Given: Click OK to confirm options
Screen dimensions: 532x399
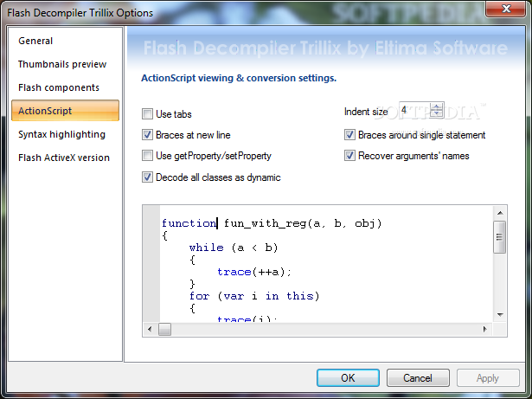Looking at the screenshot, I should 348,378.
